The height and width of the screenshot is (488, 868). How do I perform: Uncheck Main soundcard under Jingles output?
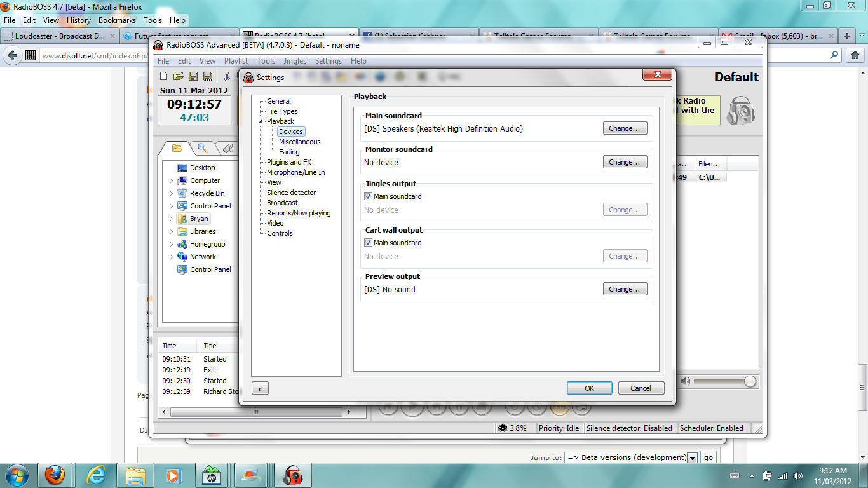pos(368,196)
